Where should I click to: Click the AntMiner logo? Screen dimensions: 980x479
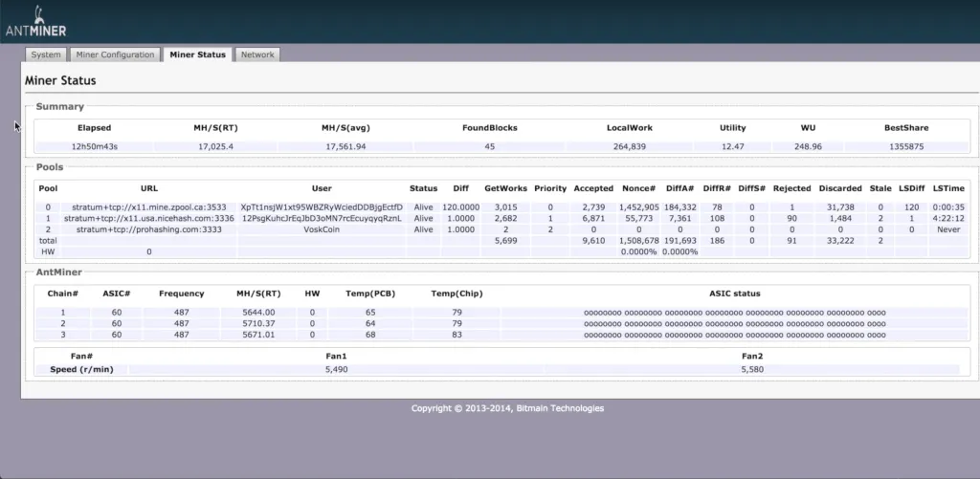point(35,22)
